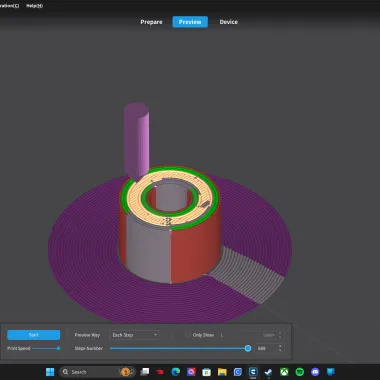Adjust the Print Speed slider

click(46, 348)
